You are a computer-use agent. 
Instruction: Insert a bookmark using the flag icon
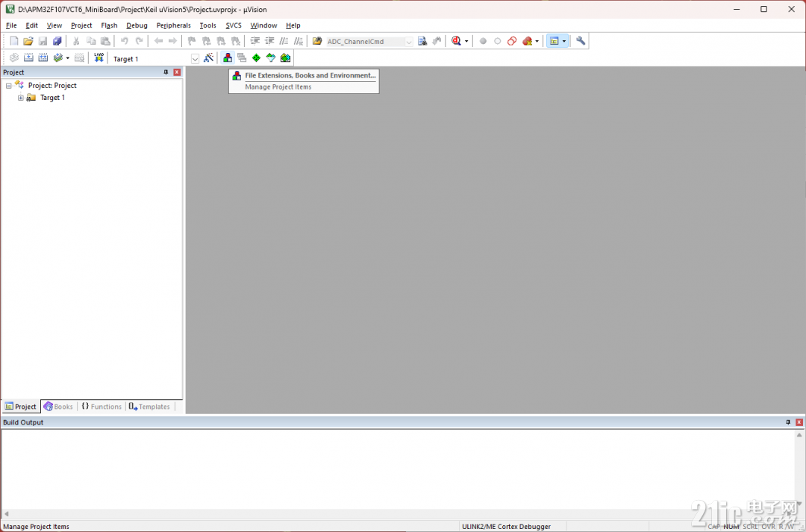(x=192, y=41)
